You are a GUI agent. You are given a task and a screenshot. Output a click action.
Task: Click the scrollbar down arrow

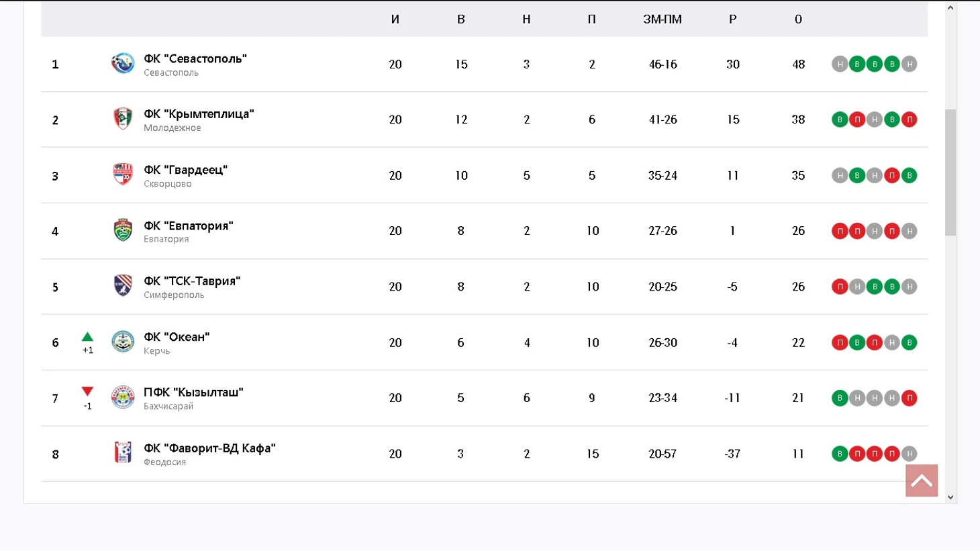tap(950, 497)
